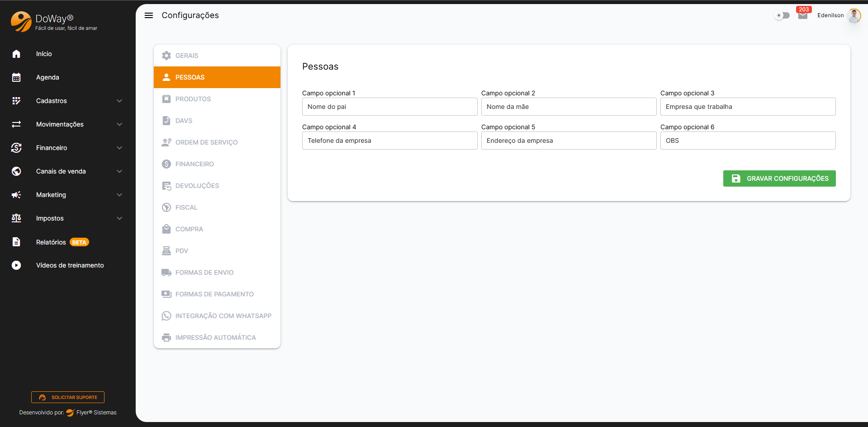Toggle the dark/light theme switch
Image resolution: width=868 pixels, height=427 pixels.
click(782, 15)
